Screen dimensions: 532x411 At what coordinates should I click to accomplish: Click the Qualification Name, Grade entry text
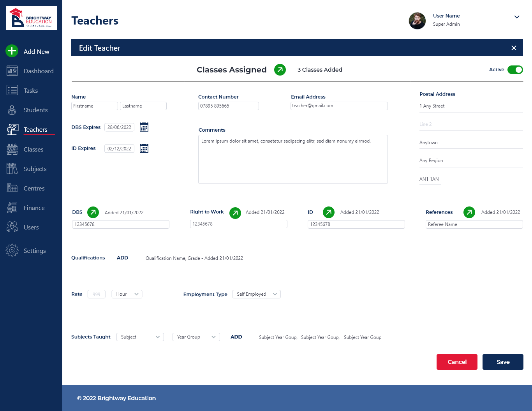(194, 258)
